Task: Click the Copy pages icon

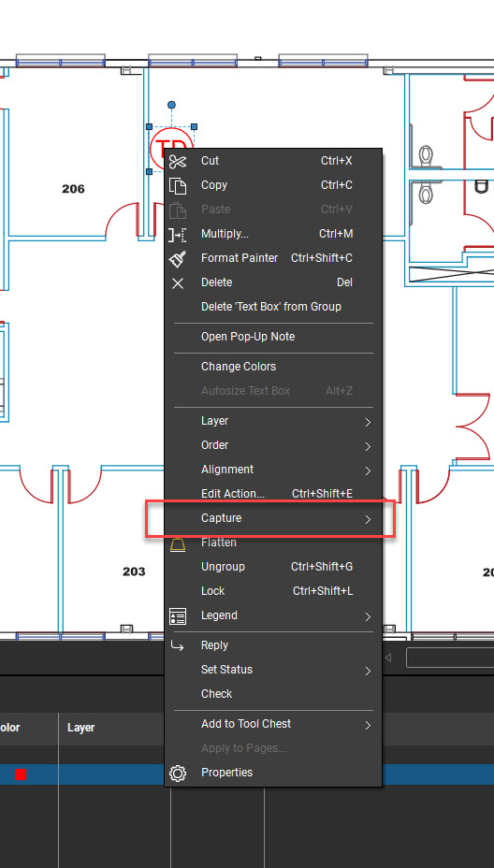Action: pos(177,185)
